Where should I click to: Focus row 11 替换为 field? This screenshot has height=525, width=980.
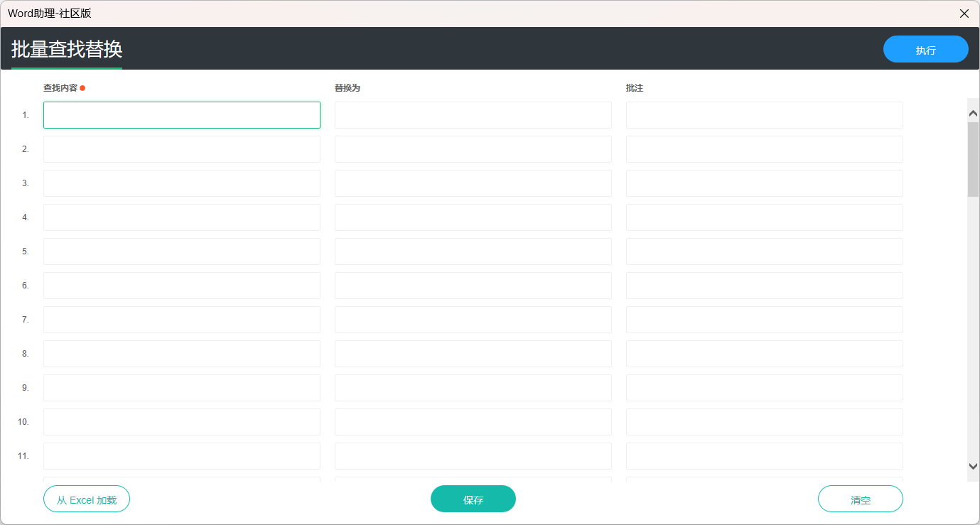[x=473, y=456]
